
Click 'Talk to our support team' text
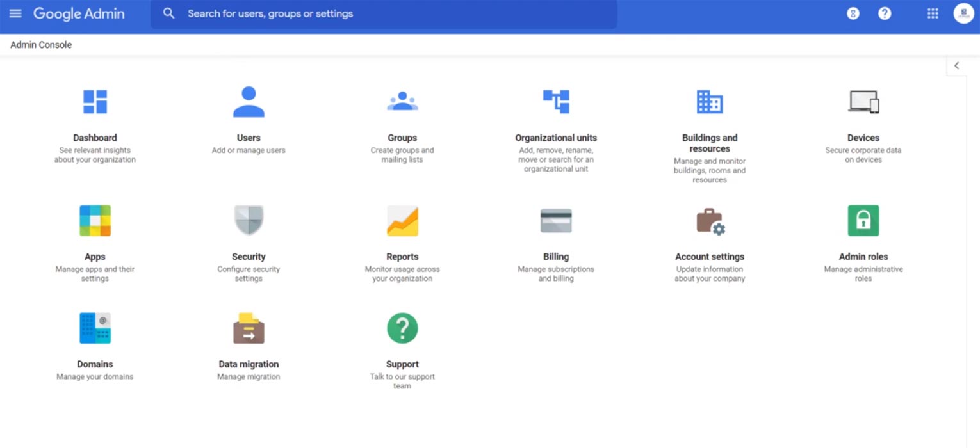[x=402, y=381]
